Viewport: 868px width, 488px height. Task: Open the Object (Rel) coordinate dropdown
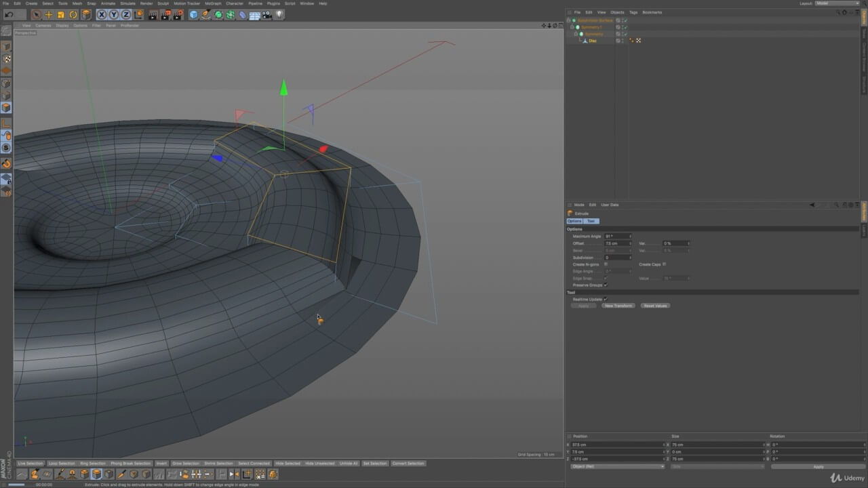click(x=618, y=466)
